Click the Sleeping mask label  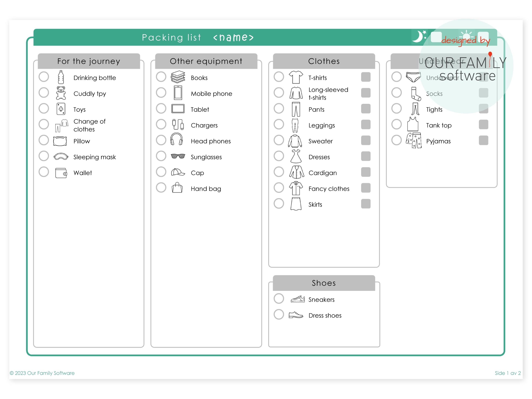[95, 157]
